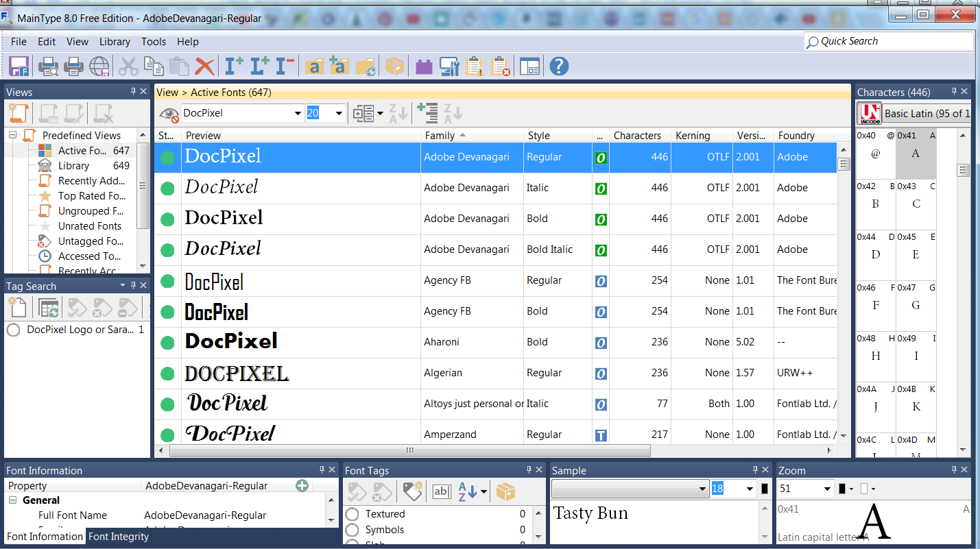Select the Textured tag radio button
The image size is (980, 549).
[x=352, y=514]
